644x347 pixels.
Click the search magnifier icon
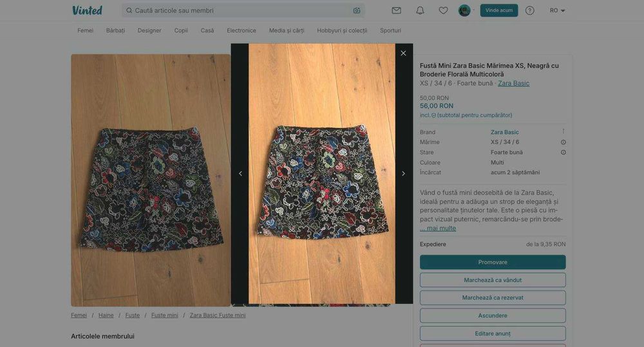tap(129, 10)
